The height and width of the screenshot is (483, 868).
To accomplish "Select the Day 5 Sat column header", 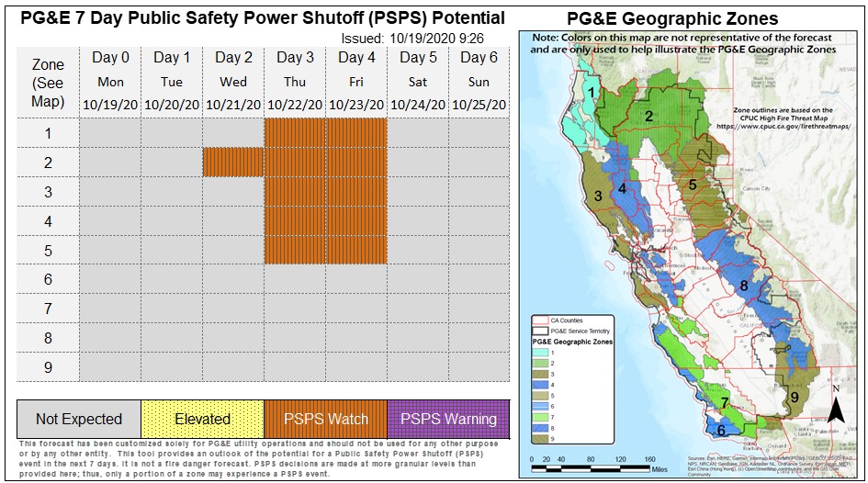I will (417, 81).
